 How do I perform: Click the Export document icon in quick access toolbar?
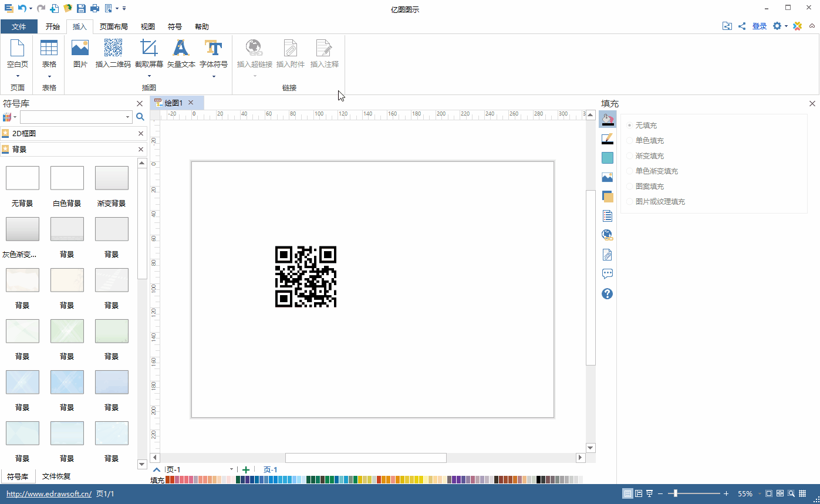109,8
